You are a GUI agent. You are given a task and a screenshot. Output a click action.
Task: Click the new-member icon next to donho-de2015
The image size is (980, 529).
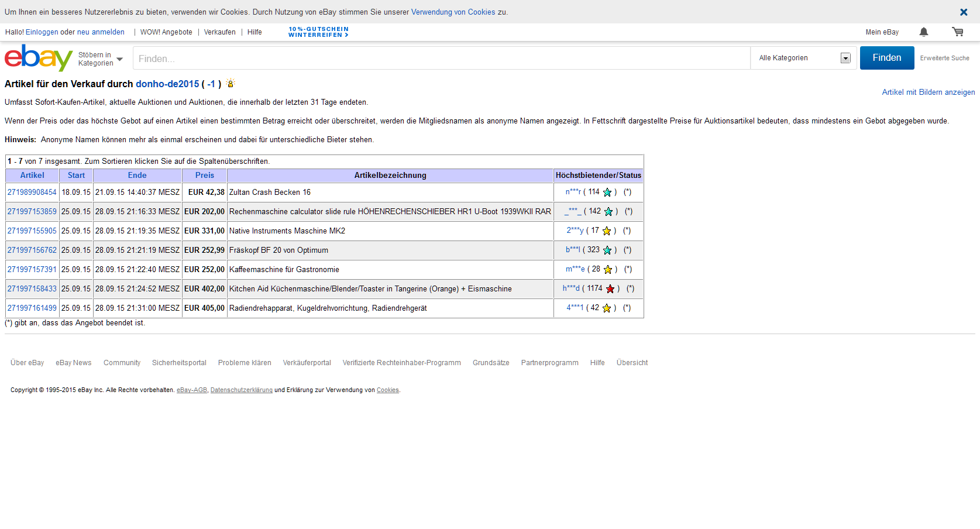[x=231, y=84]
